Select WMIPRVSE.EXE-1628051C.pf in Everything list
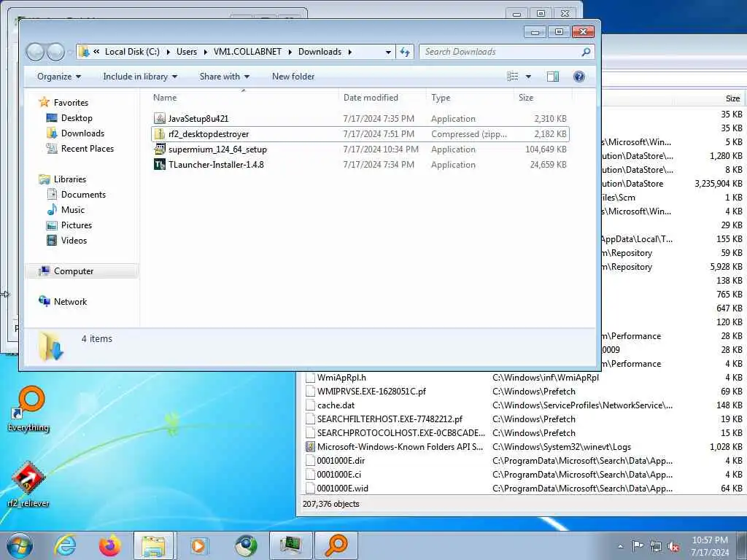Image resolution: width=747 pixels, height=560 pixels. click(x=371, y=392)
